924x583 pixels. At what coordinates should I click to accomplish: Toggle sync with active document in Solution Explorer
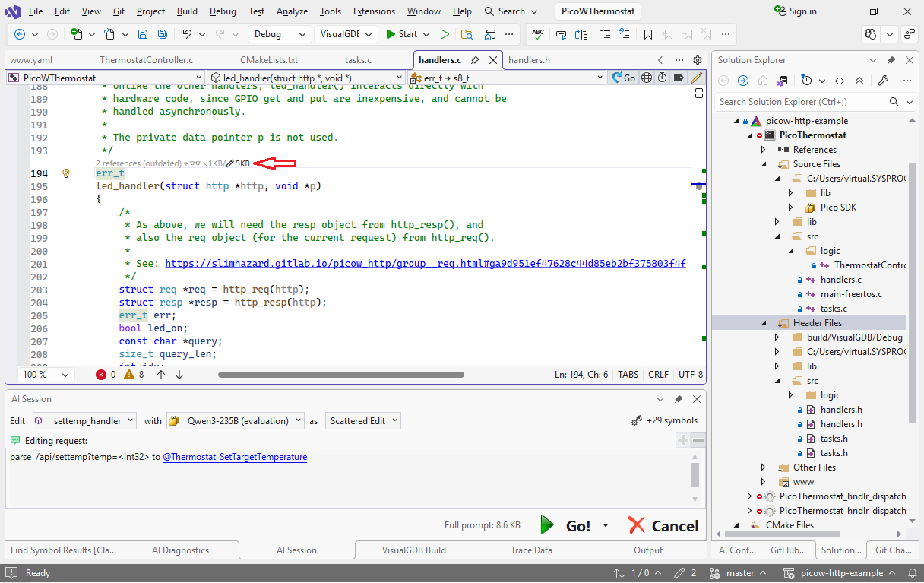[840, 81]
